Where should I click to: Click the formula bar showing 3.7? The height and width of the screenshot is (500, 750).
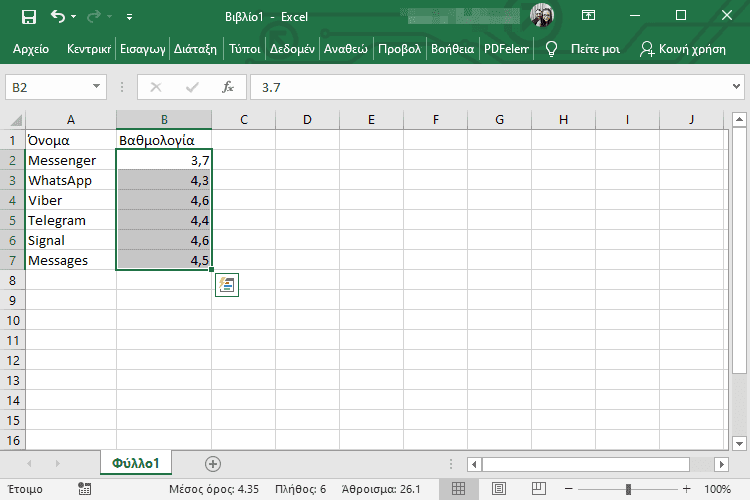pyautogui.click(x=490, y=87)
